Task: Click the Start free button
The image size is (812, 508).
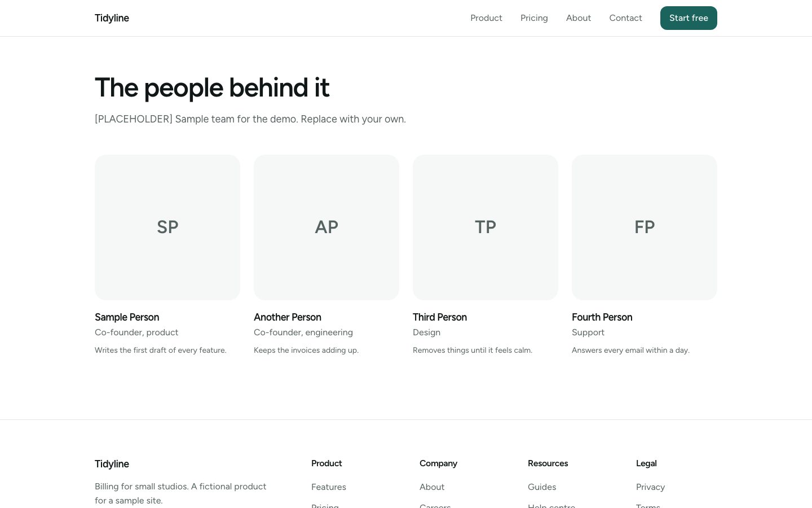Action: pyautogui.click(x=689, y=18)
